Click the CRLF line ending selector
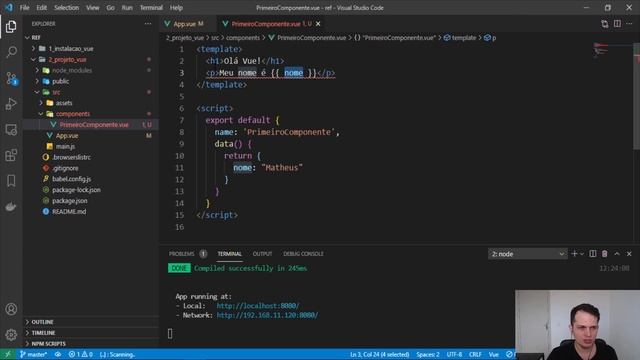640x360 pixels. [475, 354]
